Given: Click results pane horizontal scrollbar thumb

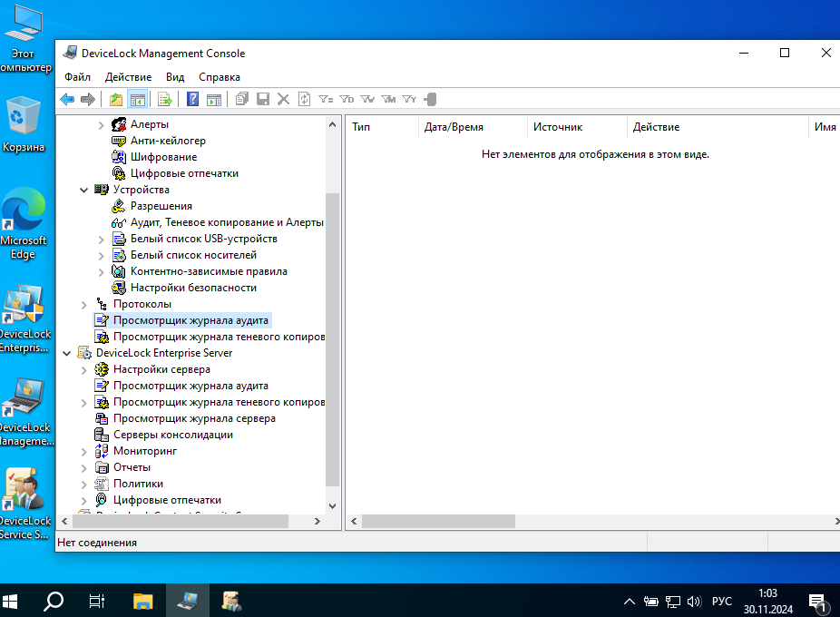Looking at the screenshot, I should click(x=438, y=521).
